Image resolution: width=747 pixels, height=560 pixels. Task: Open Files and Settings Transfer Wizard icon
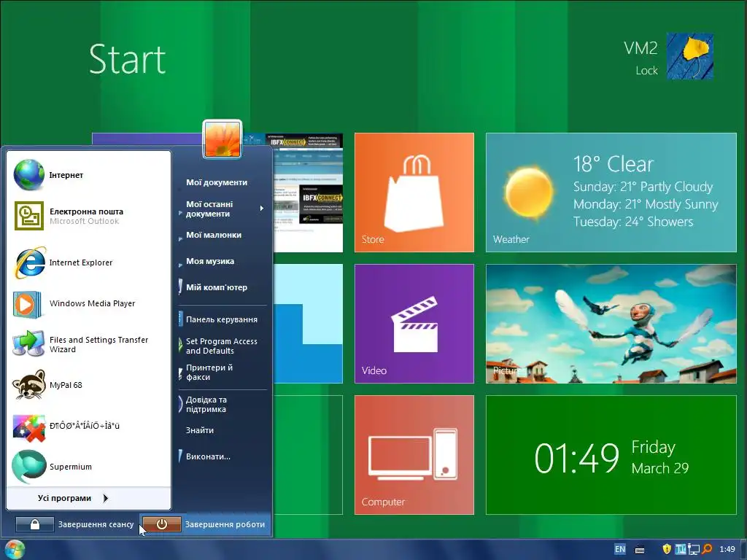click(28, 344)
